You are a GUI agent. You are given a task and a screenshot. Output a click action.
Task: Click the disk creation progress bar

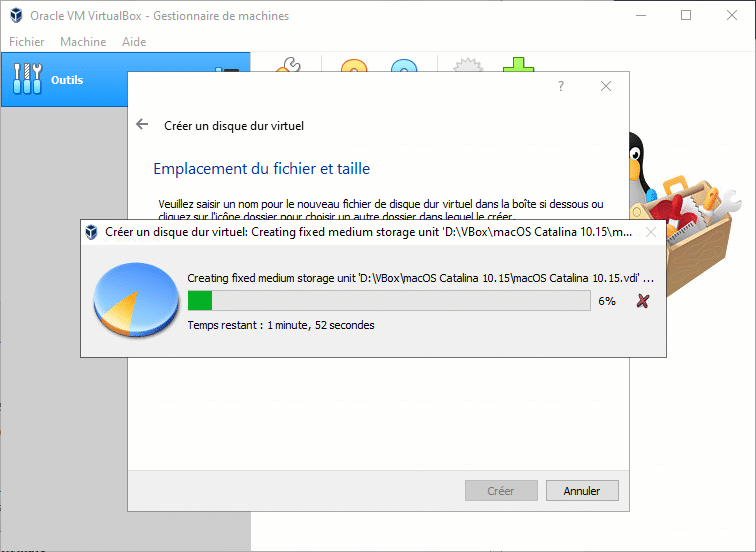pyautogui.click(x=388, y=301)
